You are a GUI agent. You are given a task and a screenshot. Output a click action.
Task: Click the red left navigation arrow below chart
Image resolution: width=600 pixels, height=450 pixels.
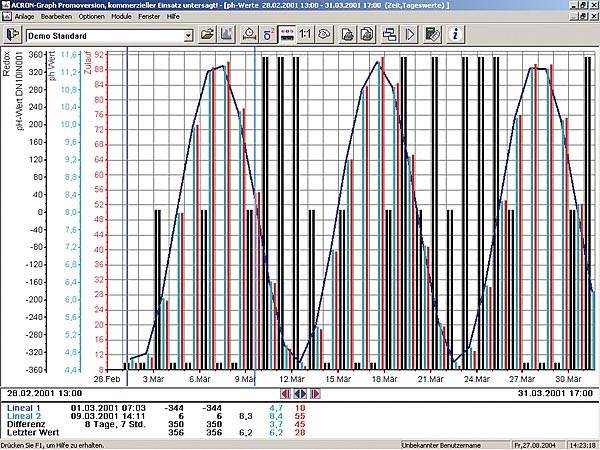[284, 394]
